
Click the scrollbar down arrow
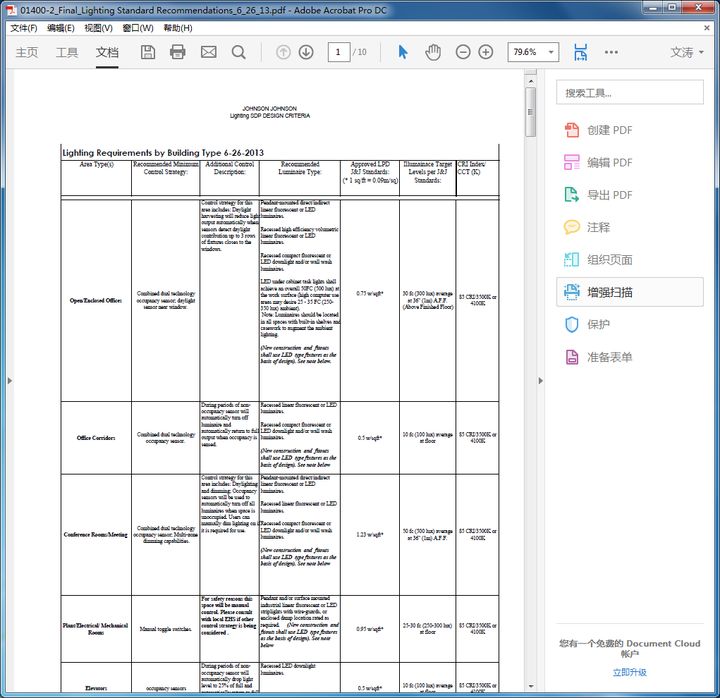(531, 687)
